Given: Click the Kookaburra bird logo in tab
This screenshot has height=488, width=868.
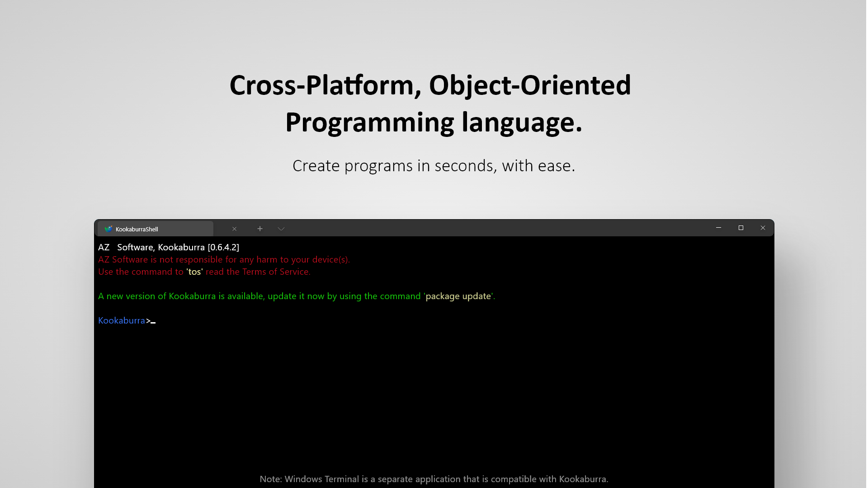Looking at the screenshot, I should tap(108, 229).
